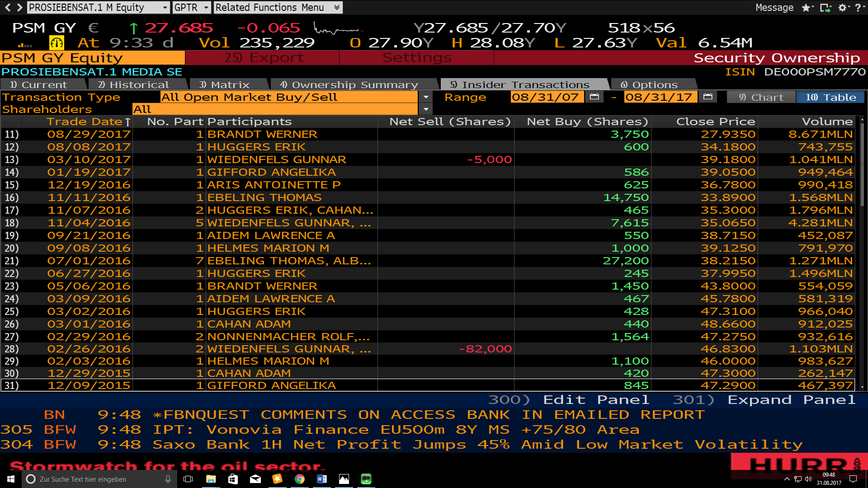Click the favorites star icon
868x488 pixels.
[x=806, y=8]
